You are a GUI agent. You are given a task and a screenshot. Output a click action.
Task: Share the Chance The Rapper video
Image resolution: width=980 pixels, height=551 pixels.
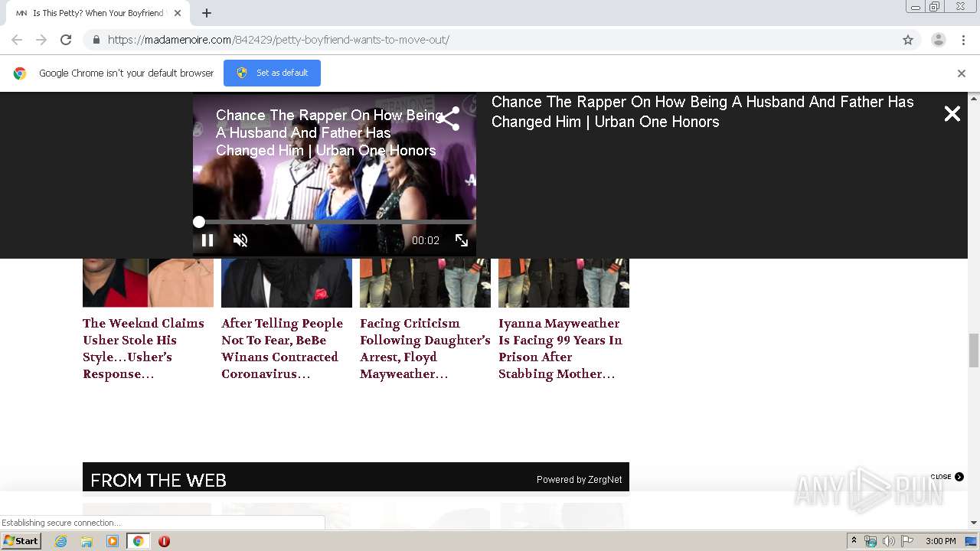[448, 119]
